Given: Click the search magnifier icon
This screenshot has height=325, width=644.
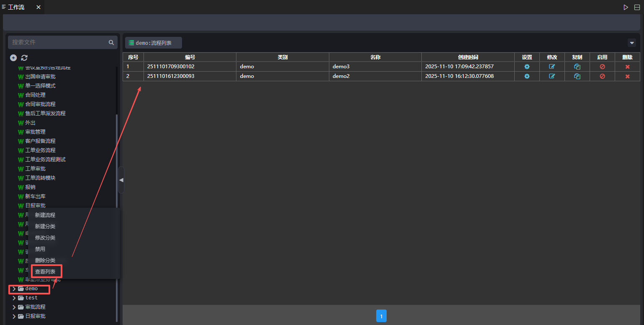Looking at the screenshot, I should (111, 42).
